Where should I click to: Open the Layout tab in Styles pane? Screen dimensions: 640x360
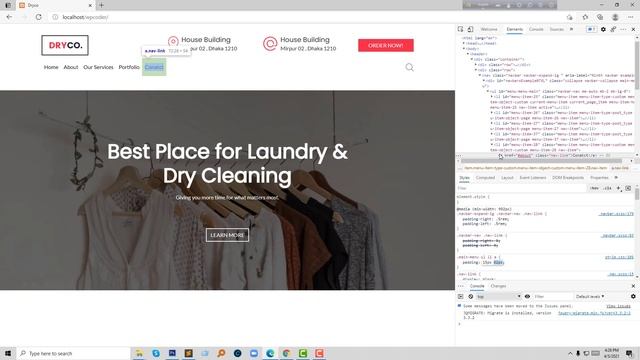[507, 178]
